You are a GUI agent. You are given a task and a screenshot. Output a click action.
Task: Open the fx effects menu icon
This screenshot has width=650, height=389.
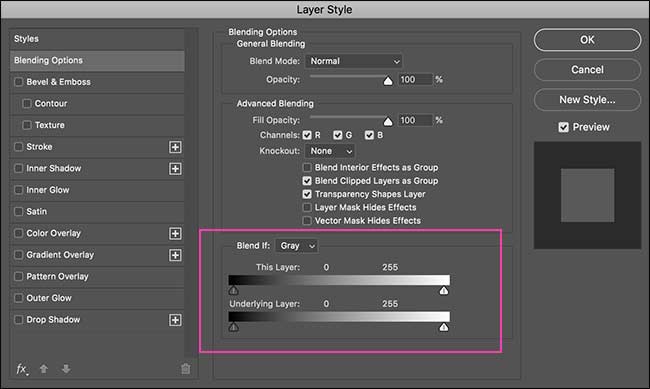coord(22,369)
